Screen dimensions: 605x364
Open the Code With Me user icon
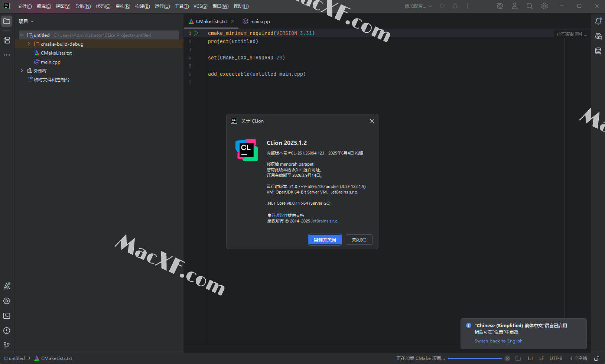pos(515,6)
